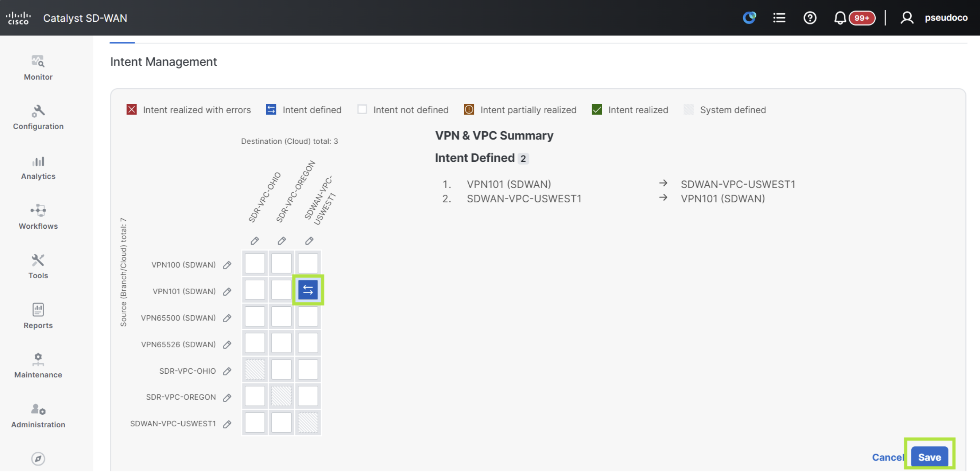
Task: Toggle VPN101 to SDR-VPC-OREGON intent cell
Action: [281, 290]
